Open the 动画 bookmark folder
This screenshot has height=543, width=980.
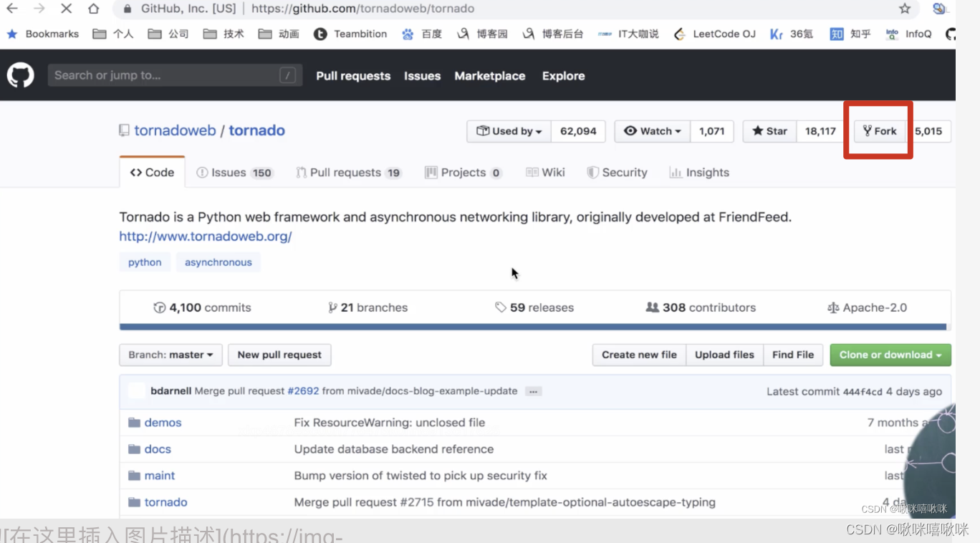coord(279,34)
